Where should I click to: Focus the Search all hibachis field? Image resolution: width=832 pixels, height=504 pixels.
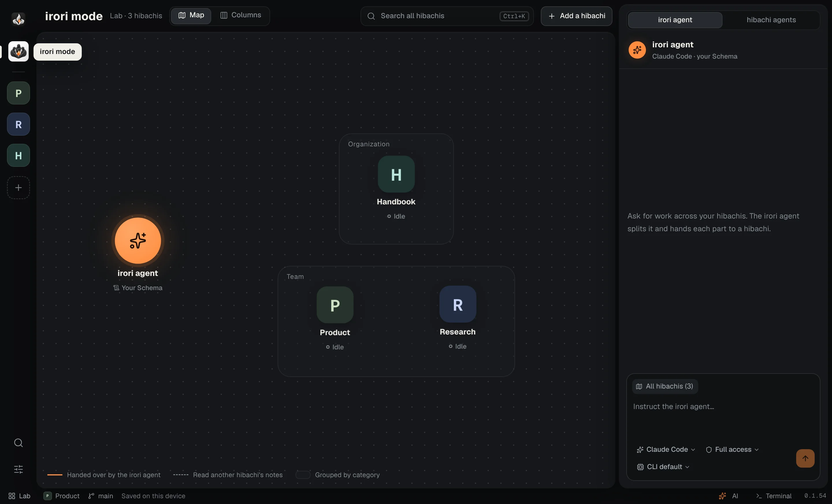447,16
